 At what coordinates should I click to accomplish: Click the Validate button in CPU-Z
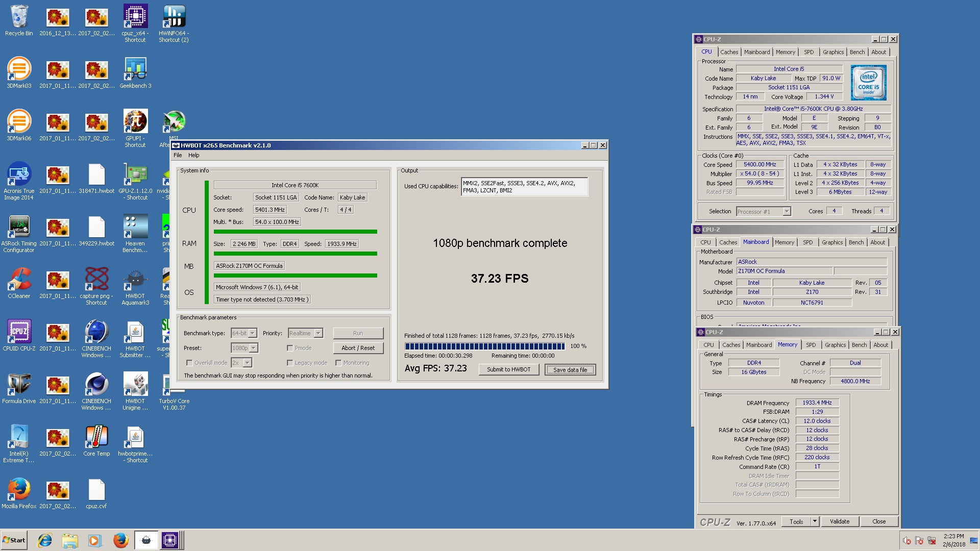840,521
